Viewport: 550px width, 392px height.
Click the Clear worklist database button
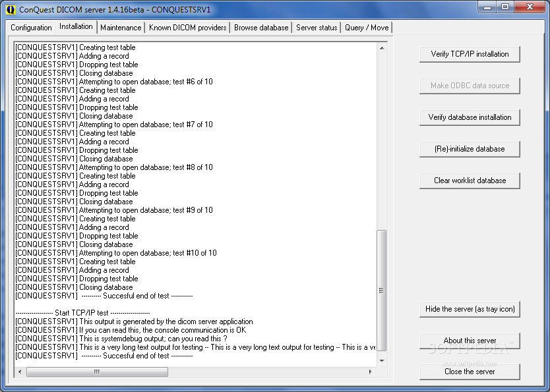point(470,181)
